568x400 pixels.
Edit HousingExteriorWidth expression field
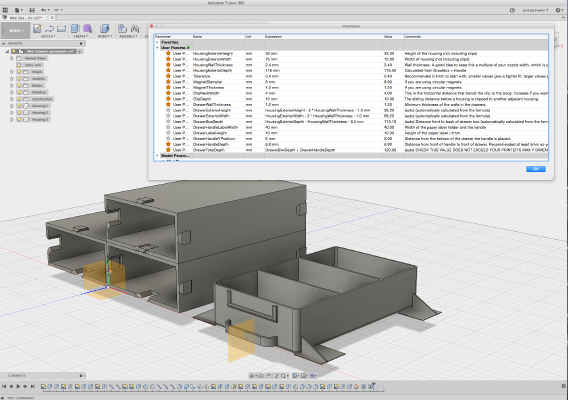(x=323, y=59)
